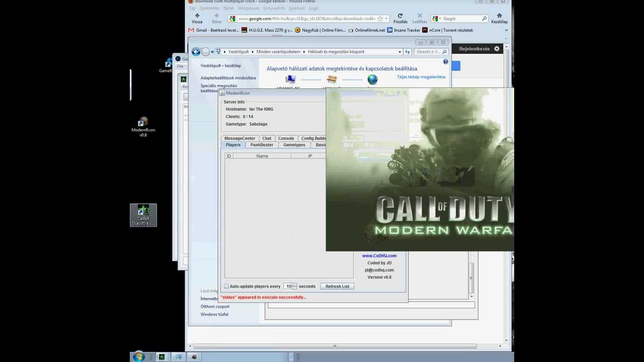Image resolution: width=644 pixels, height=362 pixels.
Task: Click the Firefox back arrow (Vissza)
Action: tap(197, 16)
